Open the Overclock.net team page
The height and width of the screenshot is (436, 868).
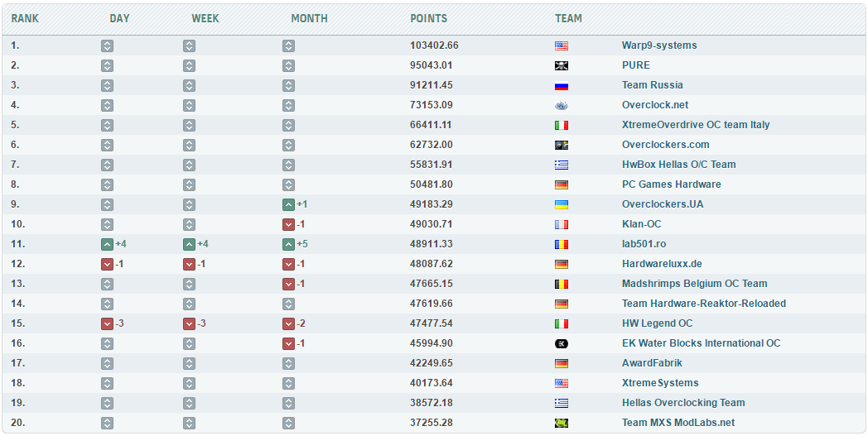pos(655,105)
